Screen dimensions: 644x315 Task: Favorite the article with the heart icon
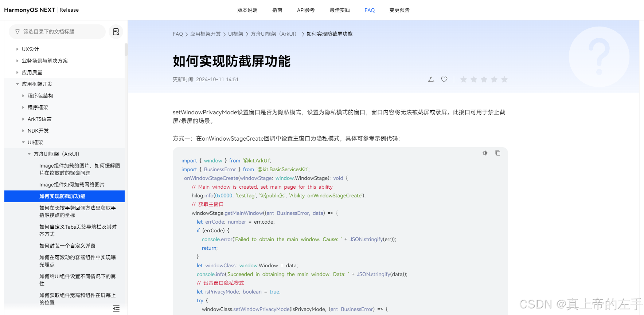coord(444,79)
